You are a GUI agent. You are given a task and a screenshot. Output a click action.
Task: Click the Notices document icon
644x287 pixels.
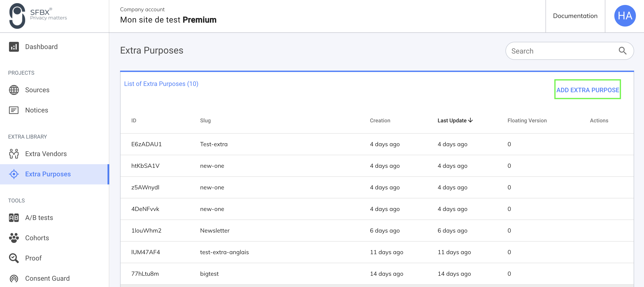click(x=14, y=110)
